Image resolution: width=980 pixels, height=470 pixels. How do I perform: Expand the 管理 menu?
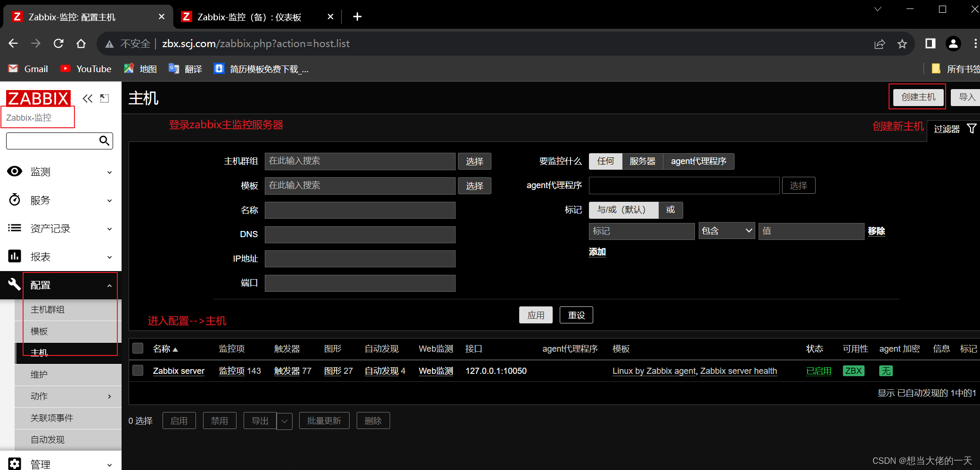61,464
